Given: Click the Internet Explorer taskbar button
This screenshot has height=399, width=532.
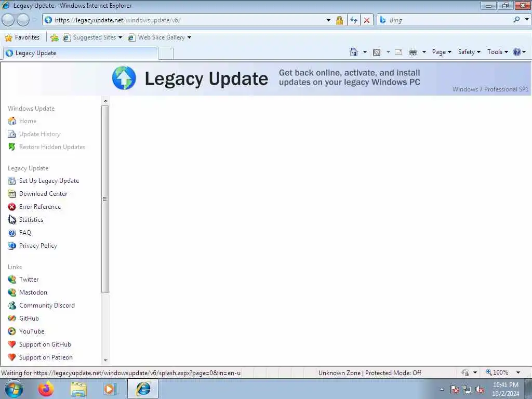Looking at the screenshot, I should pos(143,389).
